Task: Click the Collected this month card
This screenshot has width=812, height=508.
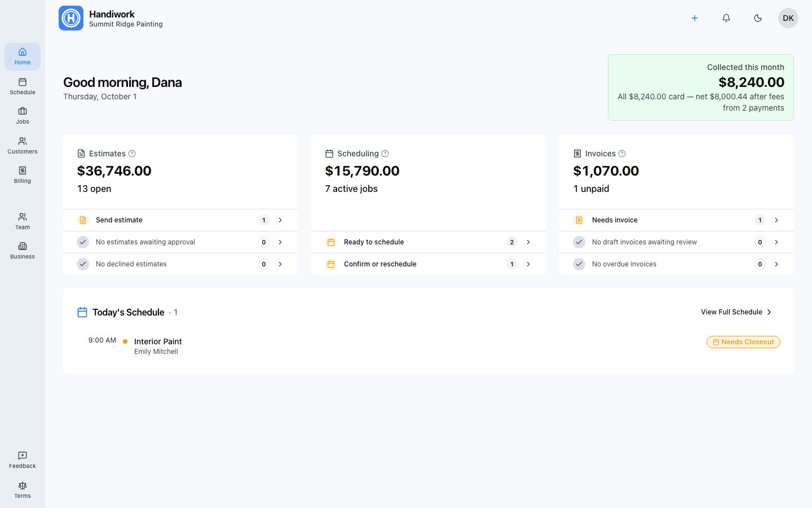Action: 701,87
